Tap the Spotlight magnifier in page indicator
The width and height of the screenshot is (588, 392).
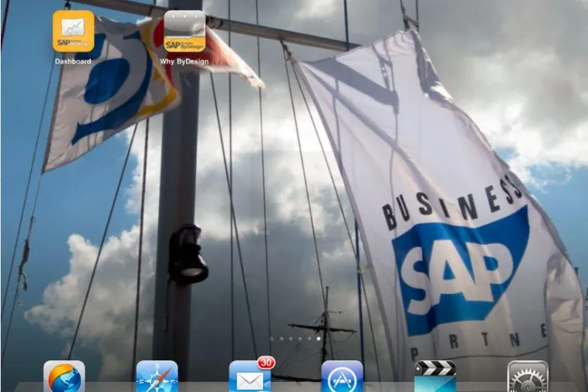272,339
